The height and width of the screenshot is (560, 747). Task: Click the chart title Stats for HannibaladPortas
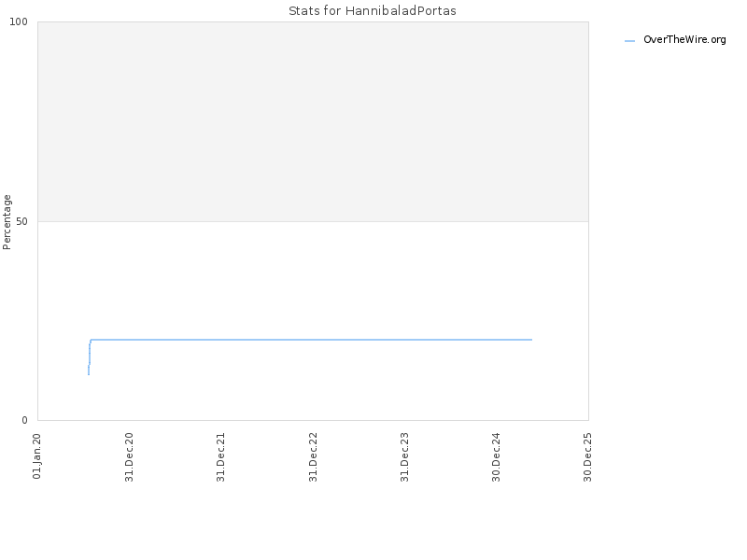click(x=372, y=10)
